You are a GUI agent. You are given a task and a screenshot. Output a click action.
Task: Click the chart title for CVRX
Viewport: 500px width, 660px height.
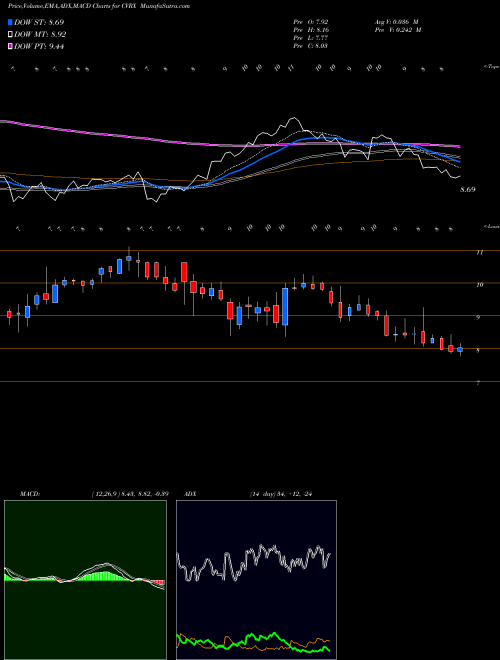click(x=99, y=6)
